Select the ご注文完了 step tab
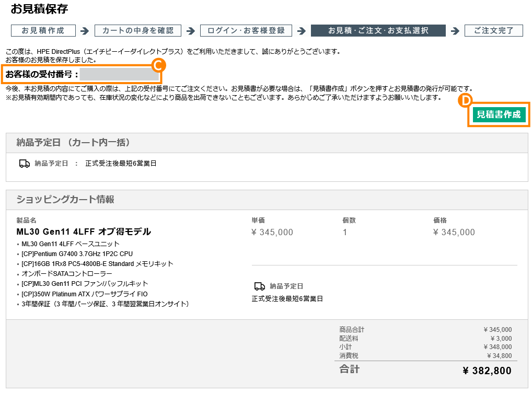This screenshot has height=393, width=532. tap(494, 30)
